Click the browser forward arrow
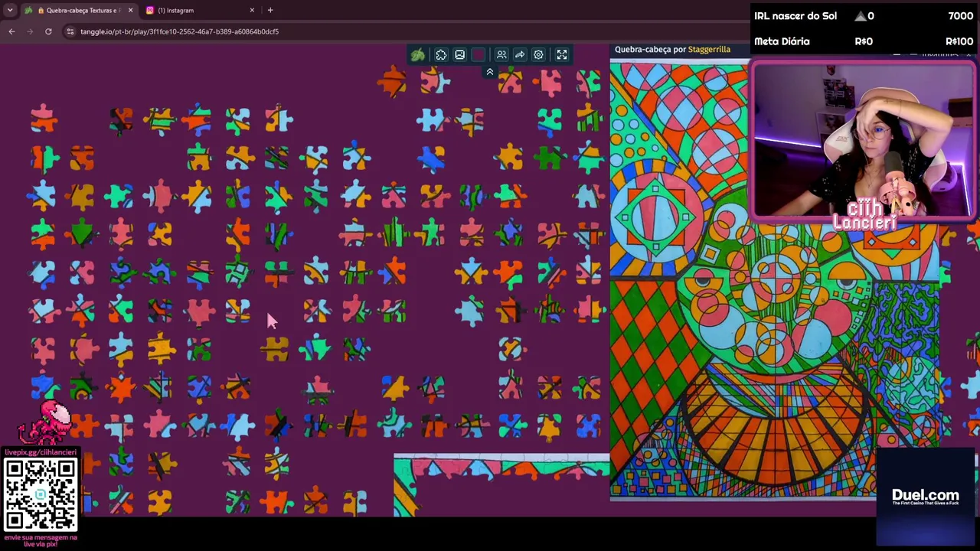980x551 pixels. pyautogui.click(x=30, y=31)
